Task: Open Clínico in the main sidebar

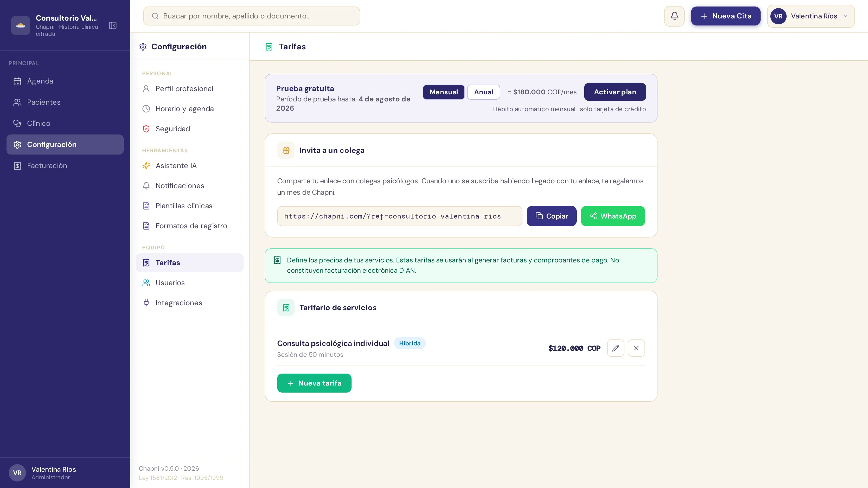Action: [x=65, y=124]
